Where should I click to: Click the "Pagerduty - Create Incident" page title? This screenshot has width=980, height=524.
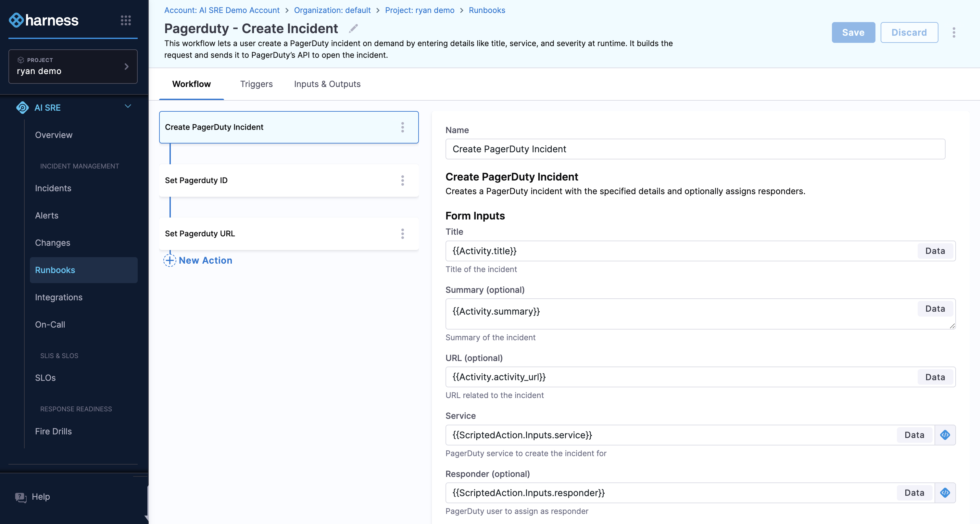tap(251, 29)
